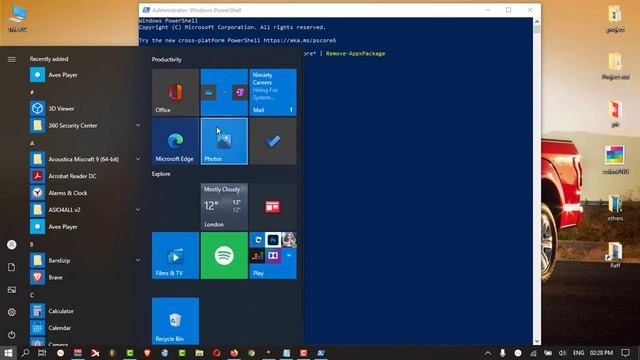Expand the Start menu hamburger navigation
Viewport: 640px width, 360px height.
11,60
